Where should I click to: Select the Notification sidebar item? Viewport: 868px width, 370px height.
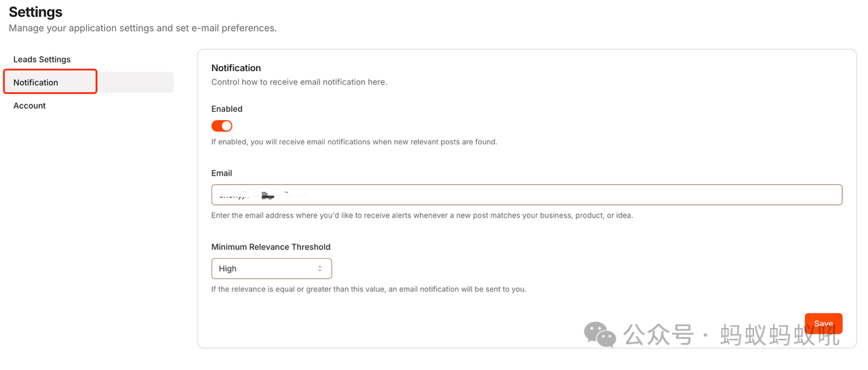pos(36,83)
